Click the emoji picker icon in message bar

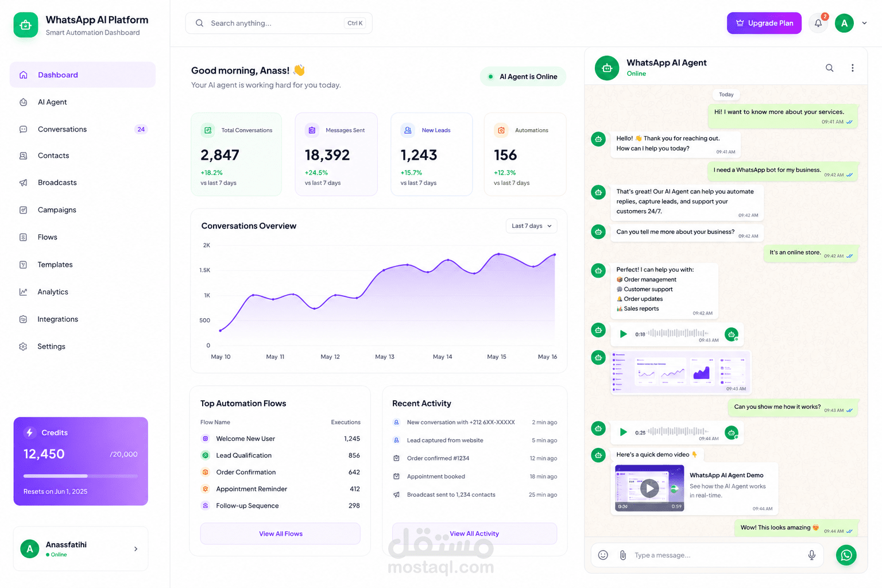click(603, 555)
